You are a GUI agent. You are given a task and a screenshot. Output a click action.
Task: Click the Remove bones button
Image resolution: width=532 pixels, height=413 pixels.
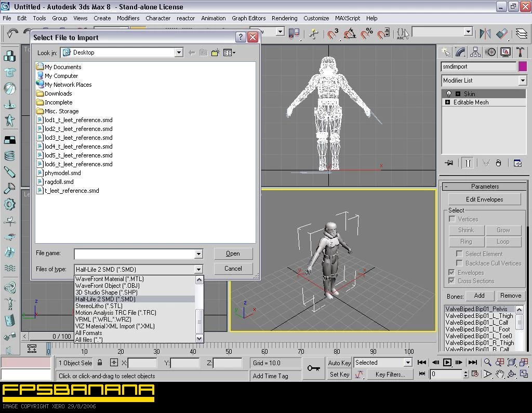(510, 296)
